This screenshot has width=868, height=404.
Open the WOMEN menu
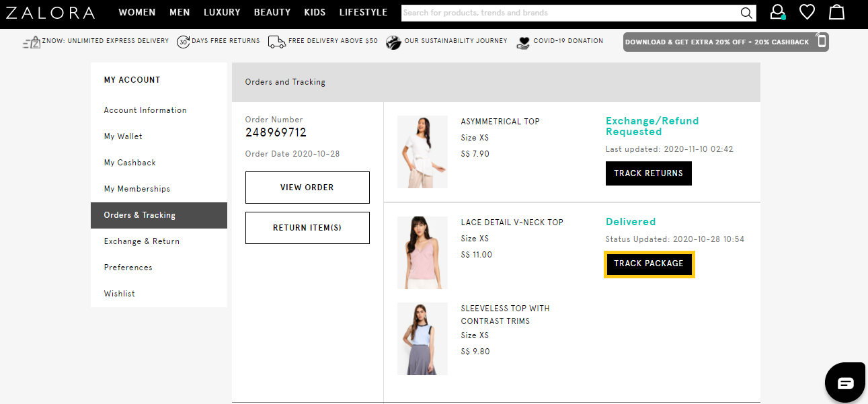[x=137, y=12]
